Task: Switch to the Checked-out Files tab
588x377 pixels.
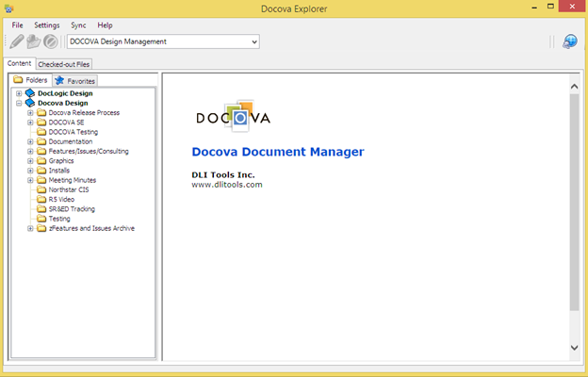Action: (x=64, y=64)
